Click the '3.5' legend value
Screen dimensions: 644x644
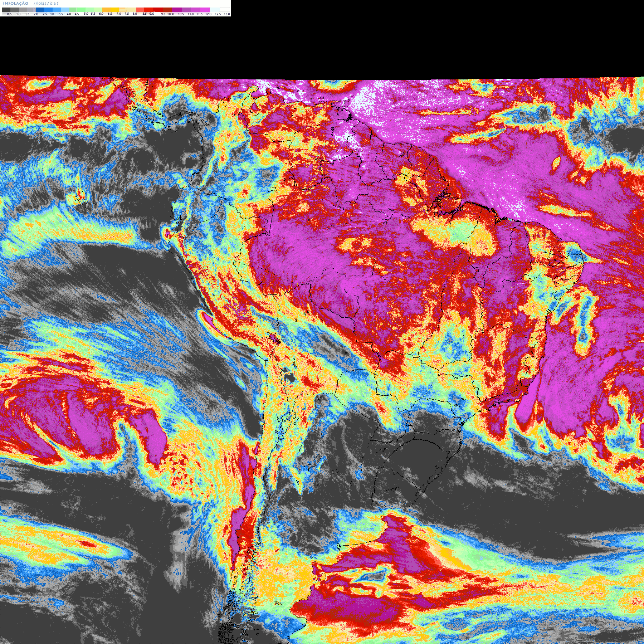point(61,14)
